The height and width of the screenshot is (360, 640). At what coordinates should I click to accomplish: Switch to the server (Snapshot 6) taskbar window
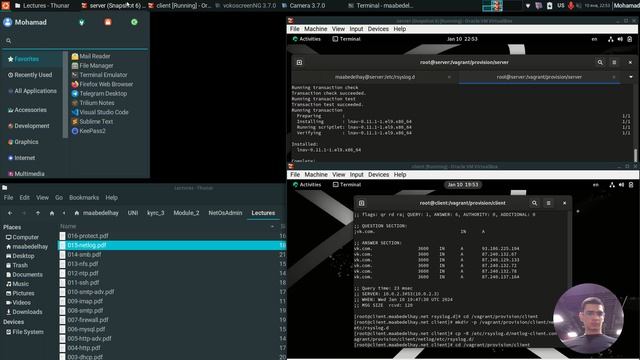point(113,6)
